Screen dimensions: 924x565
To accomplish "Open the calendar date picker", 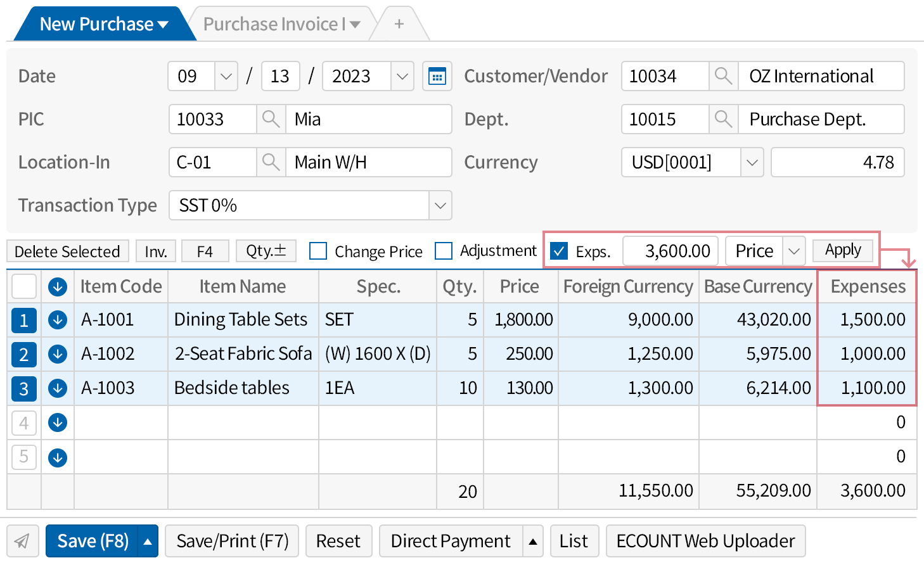I will (437, 76).
